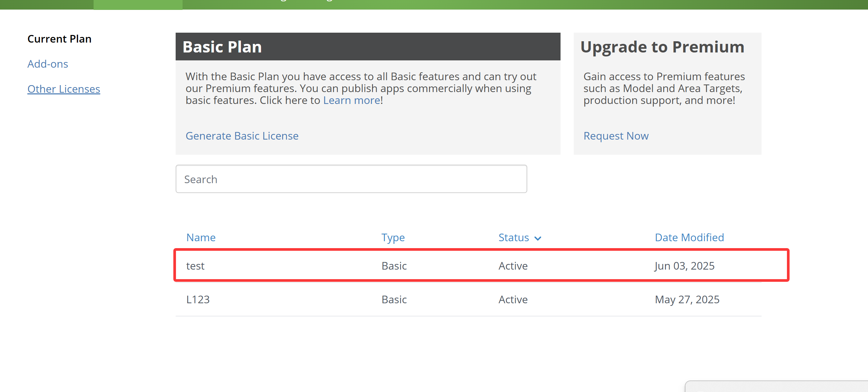Viewport: 868px width, 392px height.
Task: Toggle the Status sort chevron arrow
Action: (x=538, y=239)
